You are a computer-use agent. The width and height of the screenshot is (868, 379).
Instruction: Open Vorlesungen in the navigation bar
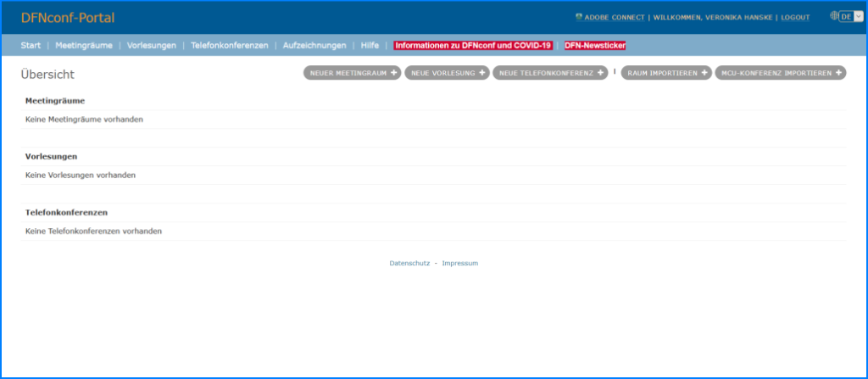click(151, 45)
